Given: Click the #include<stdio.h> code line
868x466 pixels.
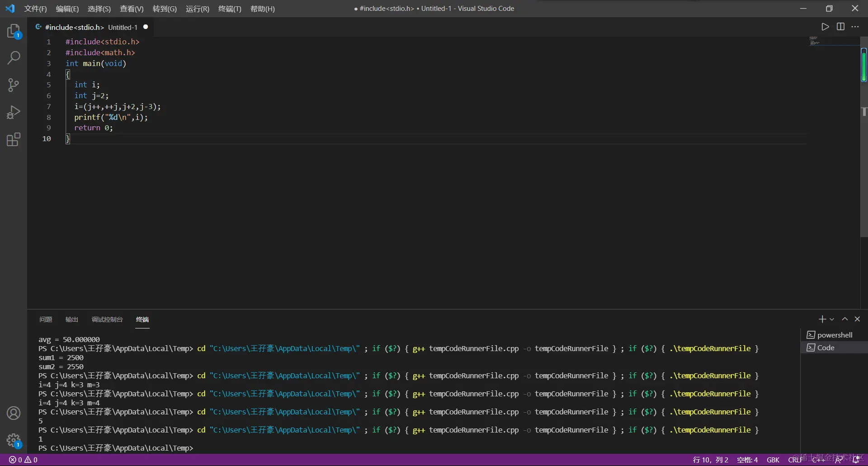Looking at the screenshot, I should point(103,42).
